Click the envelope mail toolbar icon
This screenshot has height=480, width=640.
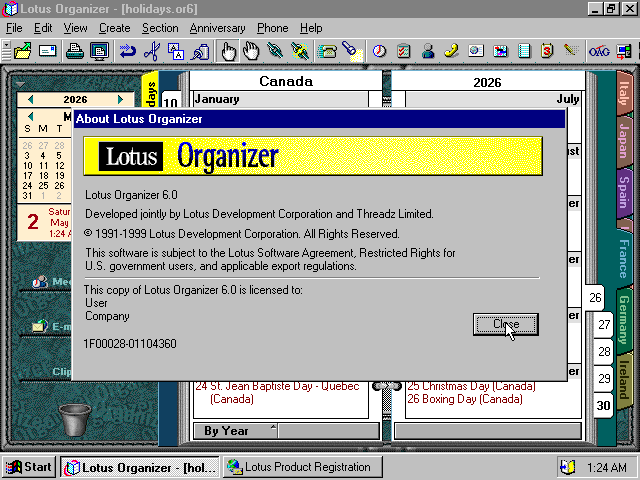click(47, 51)
